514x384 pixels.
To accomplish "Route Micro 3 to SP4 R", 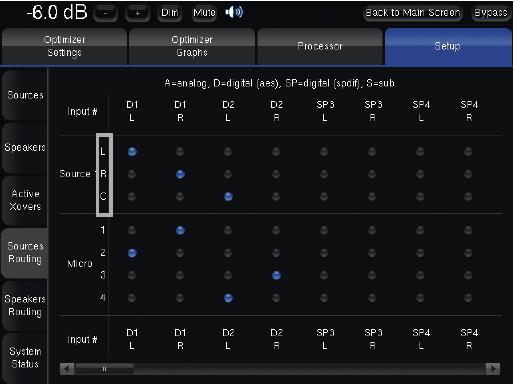I will [468, 275].
